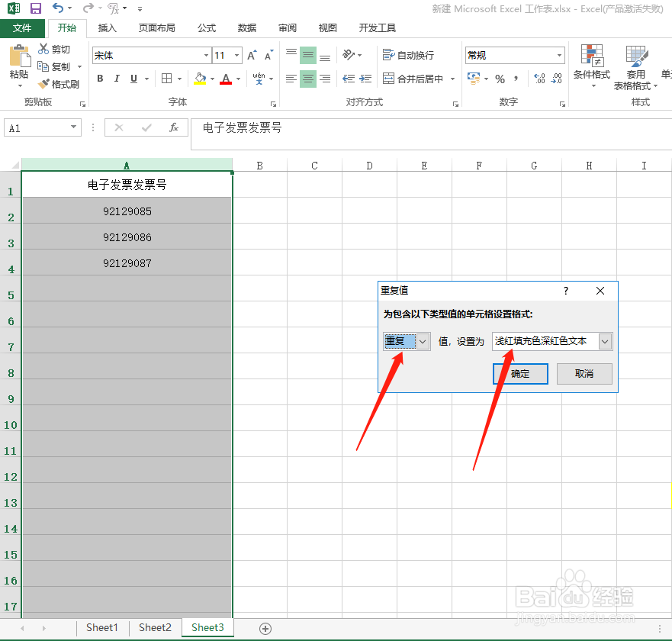Toggle bold formatting on selected cells

99,79
